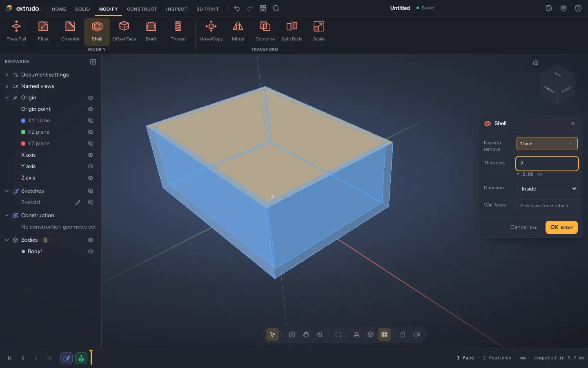Screen dimensions: 588x368
Task: Select the Chamfer tool
Action: click(70, 31)
